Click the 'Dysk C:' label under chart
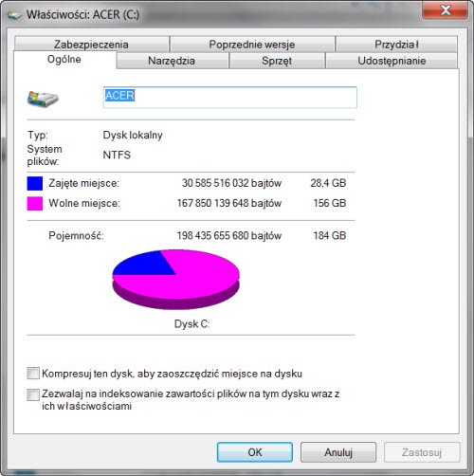This screenshot has width=474, height=476. pos(191,324)
